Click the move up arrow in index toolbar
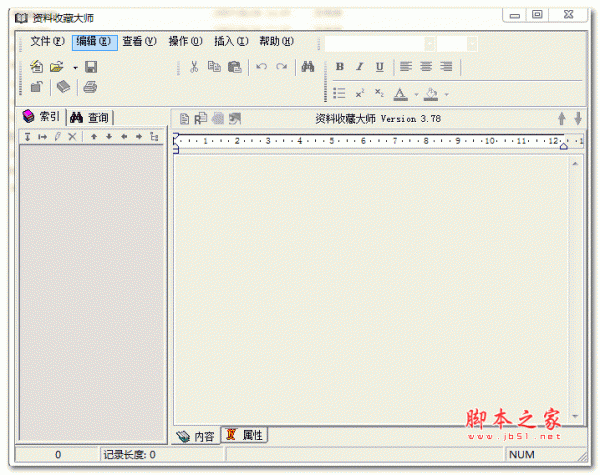This screenshot has width=600, height=475. pos(94,136)
